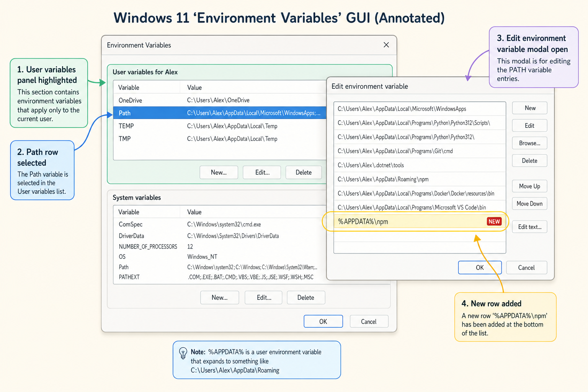588x392 pixels.
Task: Select the Python312\Scripts\ path entry
Action: tap(420, 123)
